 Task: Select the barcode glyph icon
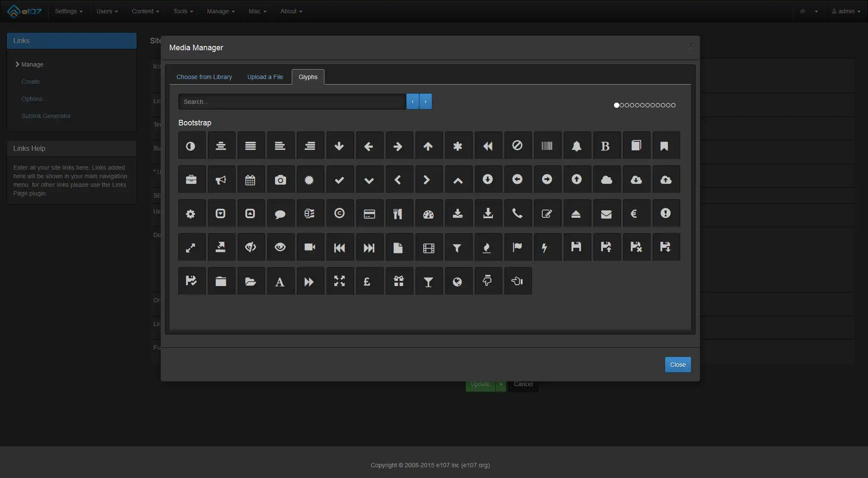(547, 146)
